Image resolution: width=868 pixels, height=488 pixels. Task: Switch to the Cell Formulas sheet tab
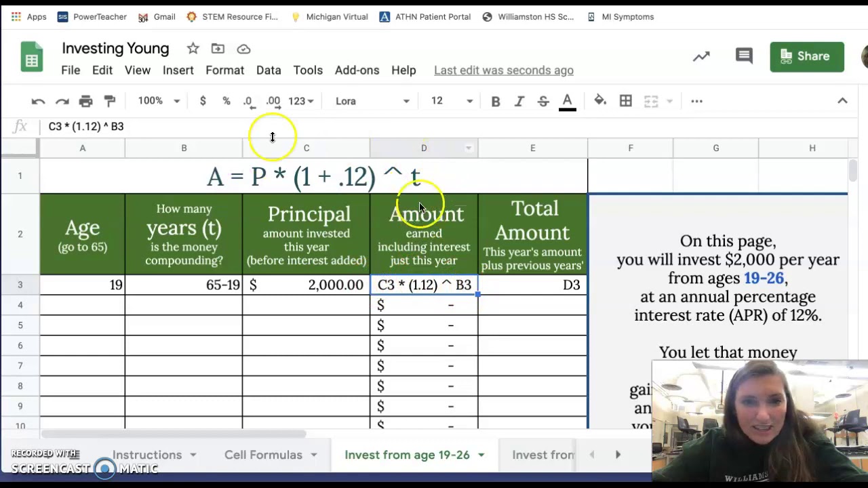(263, 455)
